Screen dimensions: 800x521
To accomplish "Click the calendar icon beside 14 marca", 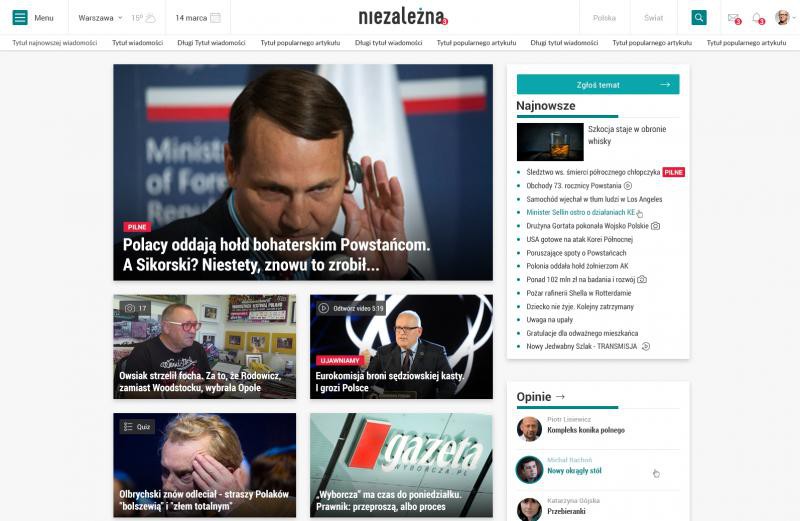I will tap(216, 18).
